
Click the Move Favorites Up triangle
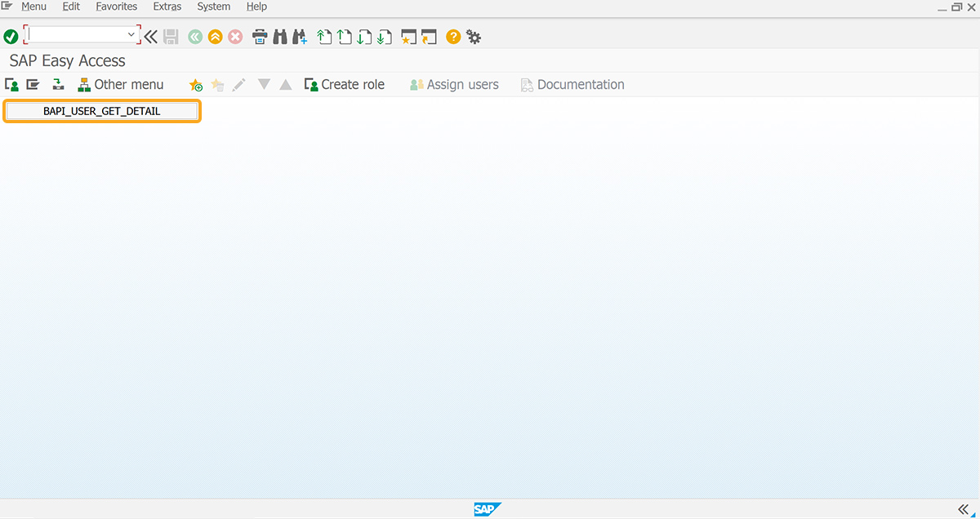pyautogui.click(x=286, y=85)
